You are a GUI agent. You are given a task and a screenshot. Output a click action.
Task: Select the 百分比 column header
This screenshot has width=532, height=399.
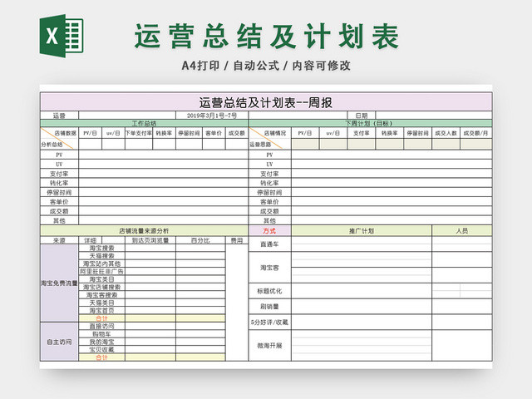point(200,240)
